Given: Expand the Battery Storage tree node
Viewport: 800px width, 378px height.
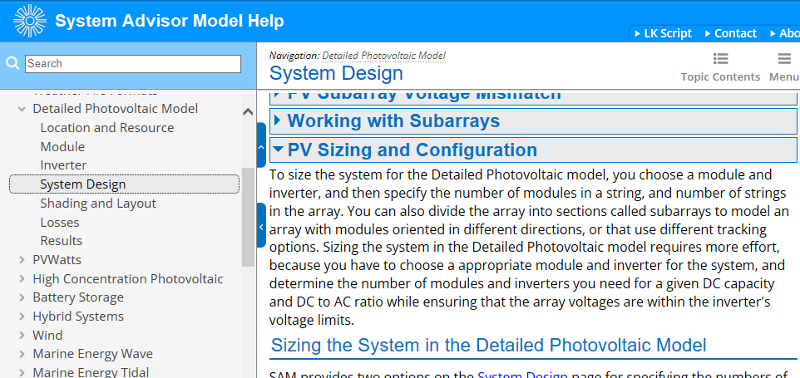Looking at the screenshot, I should (x=21, y=297).
